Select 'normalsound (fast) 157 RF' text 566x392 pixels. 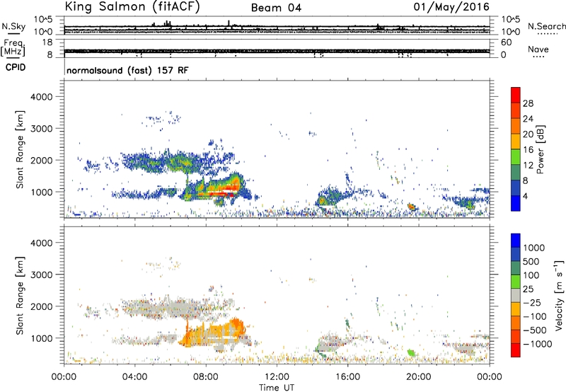(x=127, y=70)
